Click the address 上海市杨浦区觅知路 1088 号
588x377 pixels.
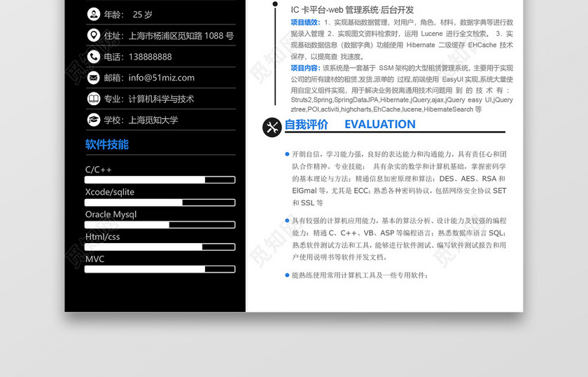point(181,36)
